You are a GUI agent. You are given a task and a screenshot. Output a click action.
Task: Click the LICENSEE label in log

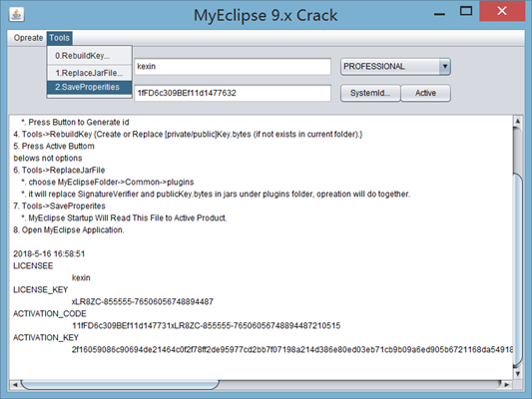point(33,265)
